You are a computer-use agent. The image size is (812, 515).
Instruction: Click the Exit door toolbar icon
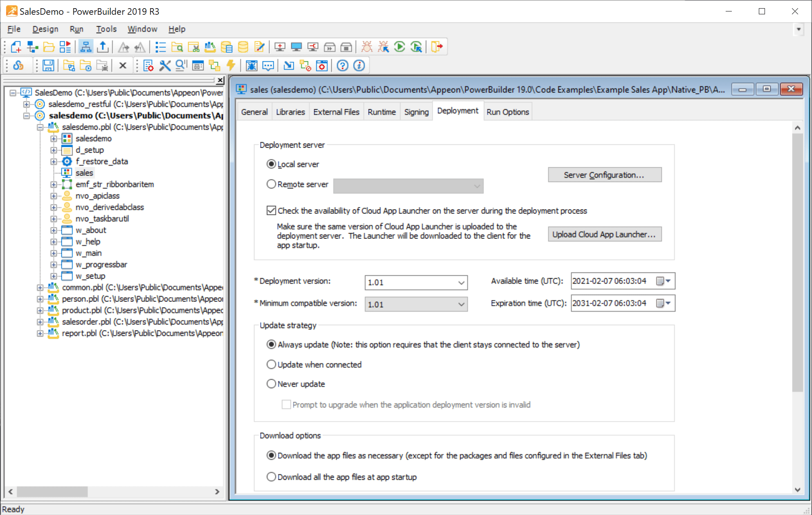pyautogui.click(x=437, y=47)
